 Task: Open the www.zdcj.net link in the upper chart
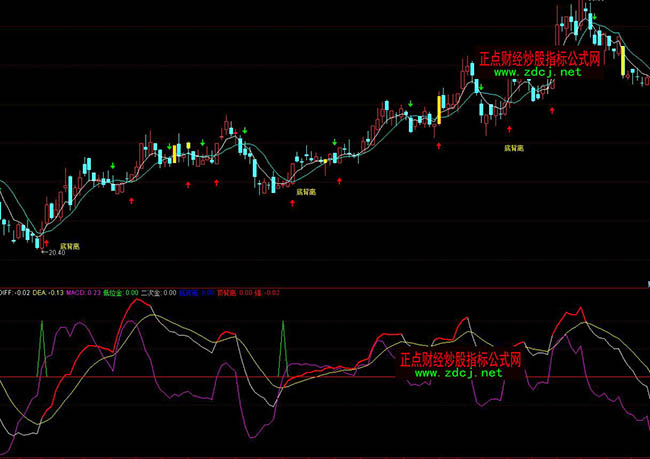click(536, 72)
